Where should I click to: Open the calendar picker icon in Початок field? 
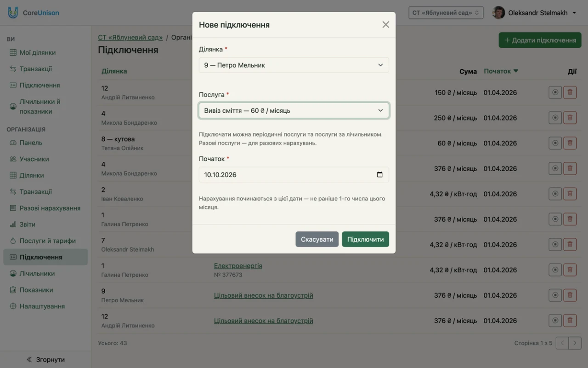(x=379, y=175)
